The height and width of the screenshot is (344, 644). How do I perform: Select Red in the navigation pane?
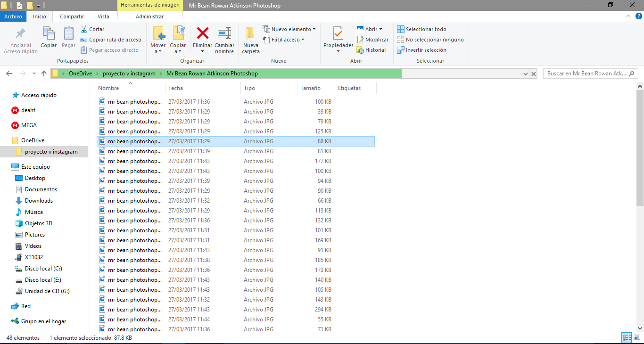pos(26,306)
